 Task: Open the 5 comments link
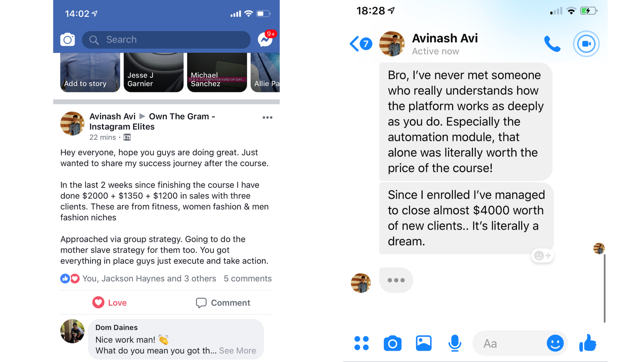[x=248, y=279]
